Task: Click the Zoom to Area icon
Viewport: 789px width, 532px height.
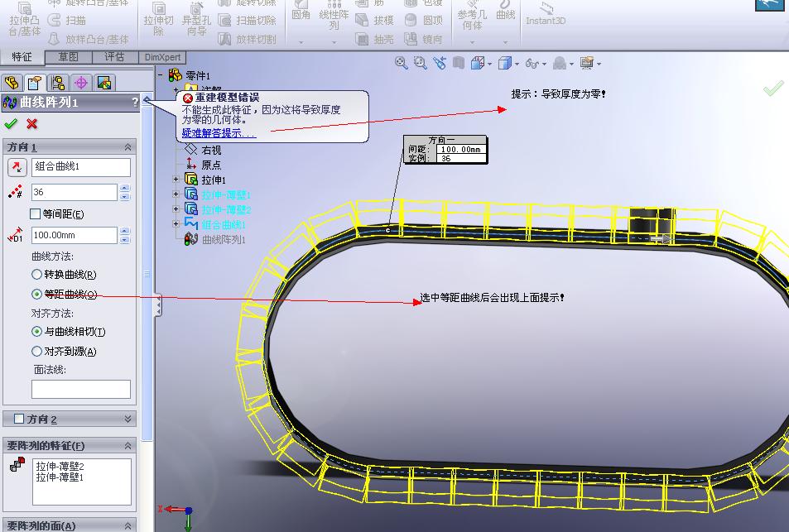Action: 420,63
